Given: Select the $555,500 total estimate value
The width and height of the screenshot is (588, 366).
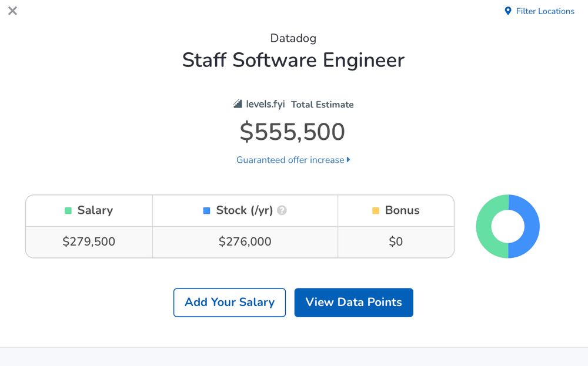Looking at the screenshot, I should pyautogui.click(x=292, y=132).
